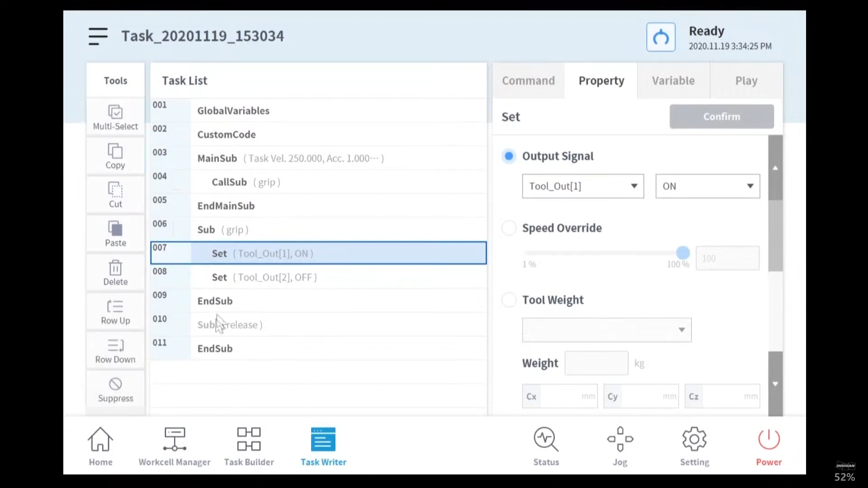Switch to the Variable tab
Screen dimensions: 868x488
(x=673, y=81)
